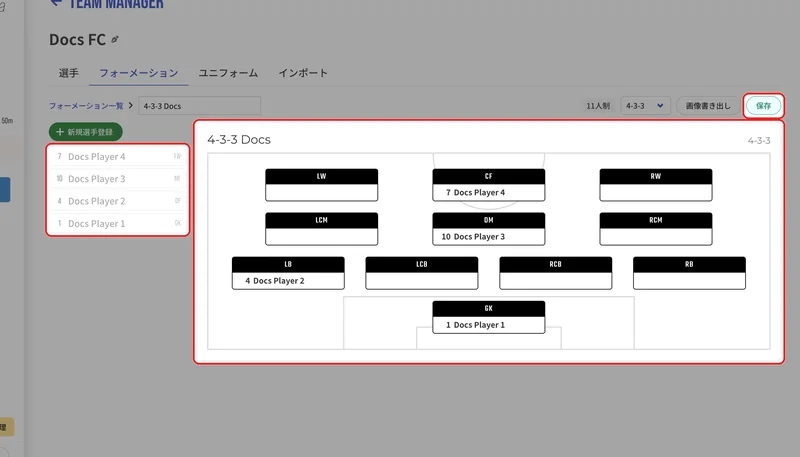
Task: Click the 画像書き出し export button
Action: (708, 106)
